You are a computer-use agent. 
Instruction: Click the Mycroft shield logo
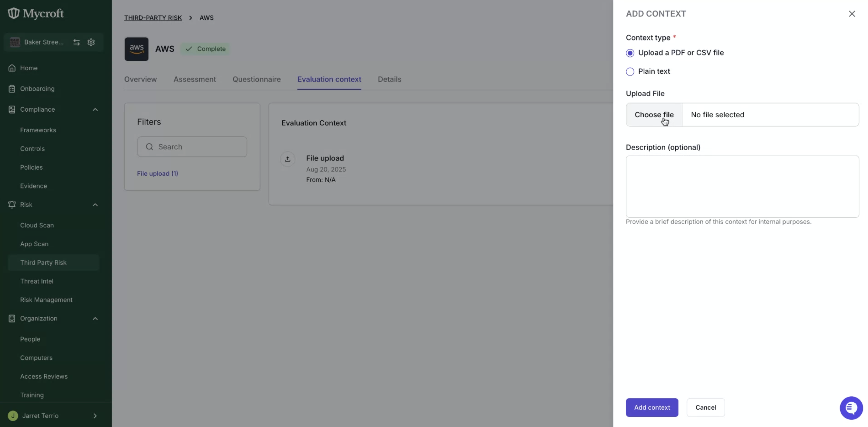pyautogui.click(x=14, y=13)
